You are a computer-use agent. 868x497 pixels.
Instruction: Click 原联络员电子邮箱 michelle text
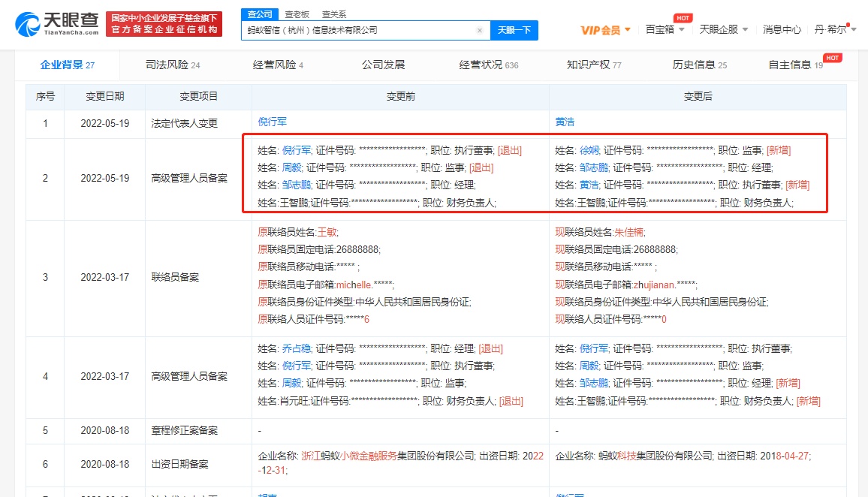point(326,285)
